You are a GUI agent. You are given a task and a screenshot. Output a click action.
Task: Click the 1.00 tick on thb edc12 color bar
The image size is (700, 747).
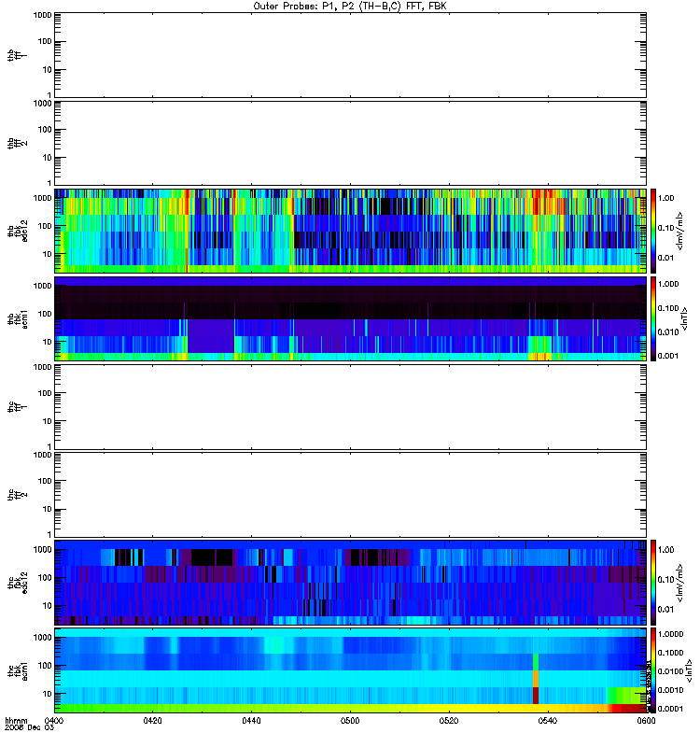click(665, 198)
